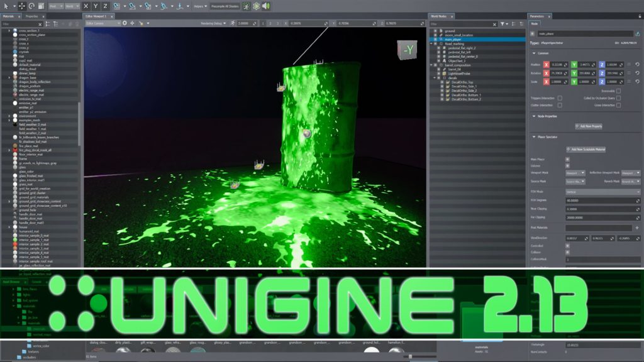Screen dimensions: 644x362
Task: Activate the Rotate manipulator tool
Action: pos(31,6)
